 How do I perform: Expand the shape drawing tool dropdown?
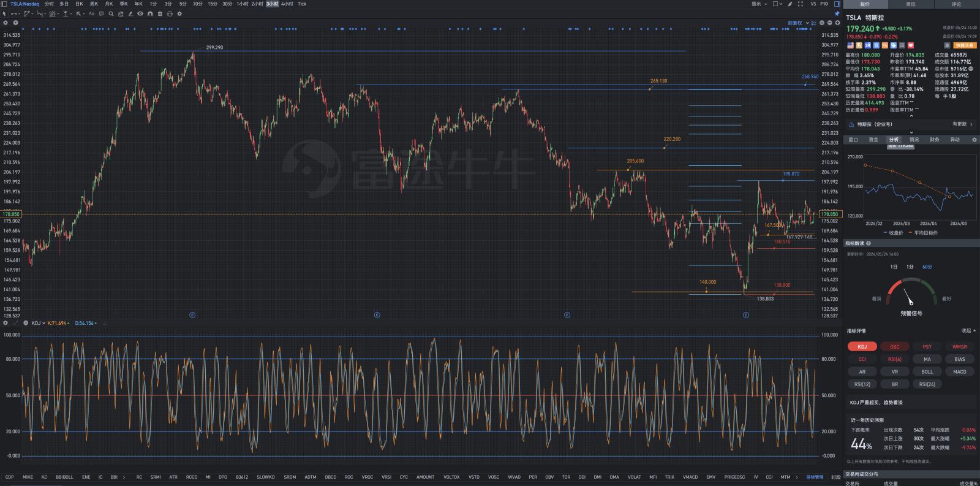(x=32, y=13)
